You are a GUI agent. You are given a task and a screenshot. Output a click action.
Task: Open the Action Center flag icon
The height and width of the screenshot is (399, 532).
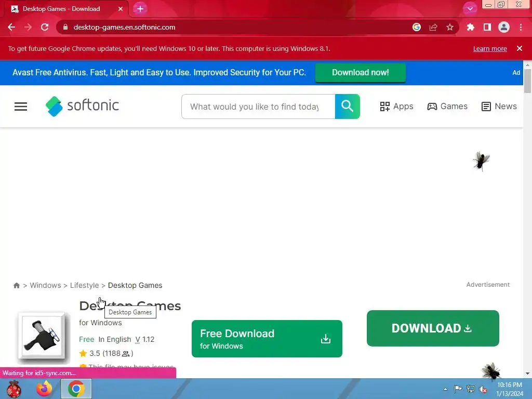[458, 389]
